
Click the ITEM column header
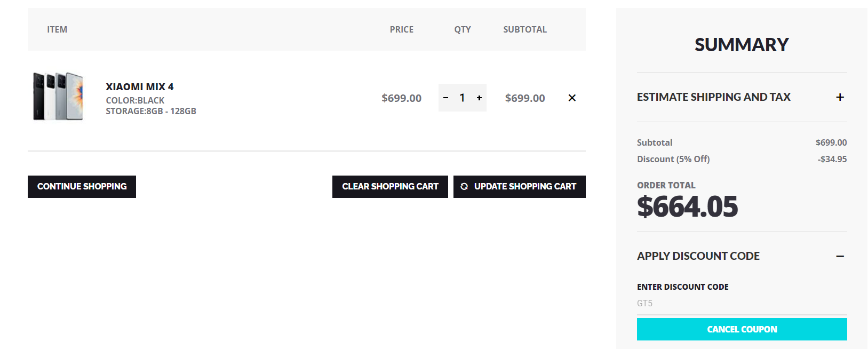57,29
